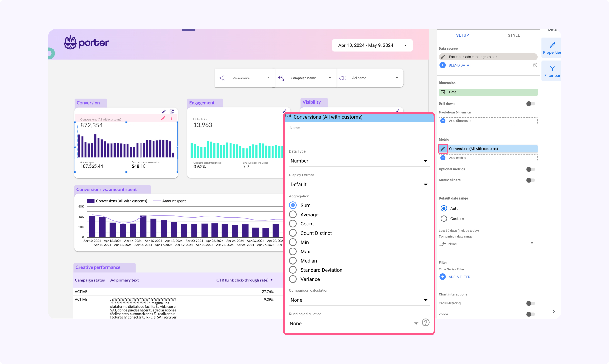Click the cursor click icon by Campaign name
Screen dimensions: 609x364
point(281,78)
